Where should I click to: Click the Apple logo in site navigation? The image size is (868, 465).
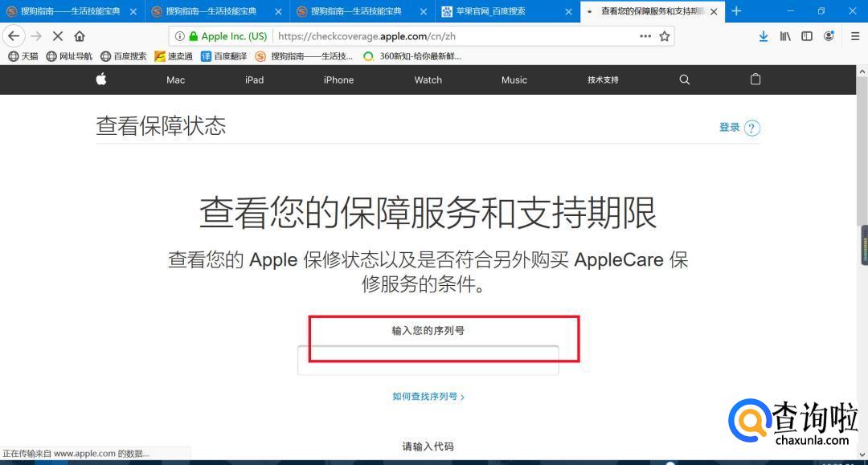point(101,79)
